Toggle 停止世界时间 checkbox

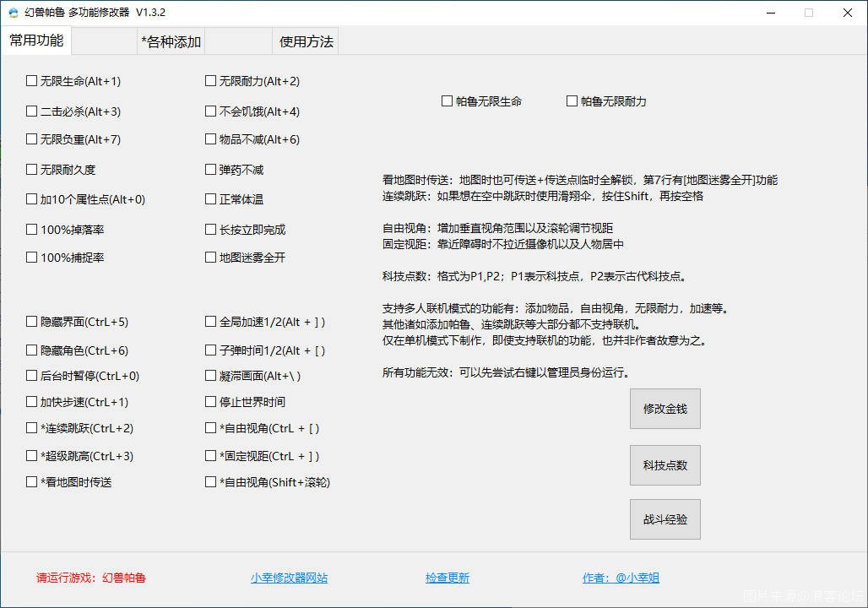[211, 402]
